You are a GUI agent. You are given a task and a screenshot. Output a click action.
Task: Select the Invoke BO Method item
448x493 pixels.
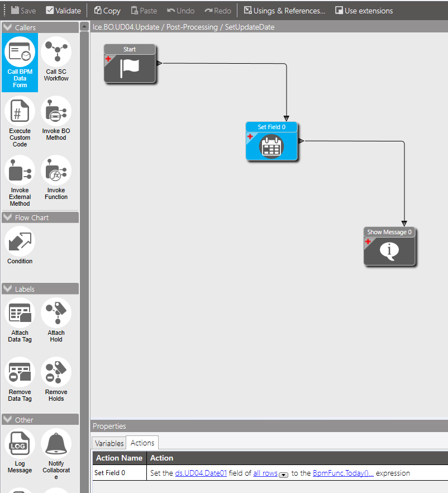(x=56, y=118)
